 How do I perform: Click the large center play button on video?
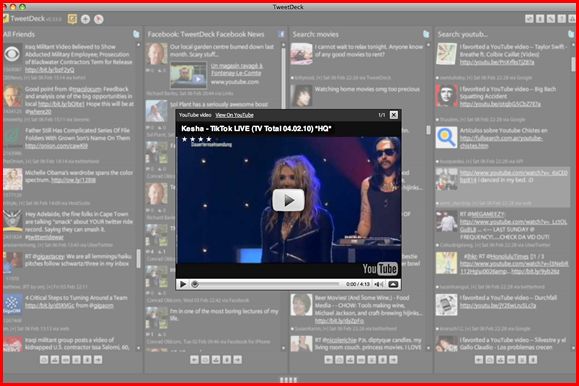coord(288,200)
